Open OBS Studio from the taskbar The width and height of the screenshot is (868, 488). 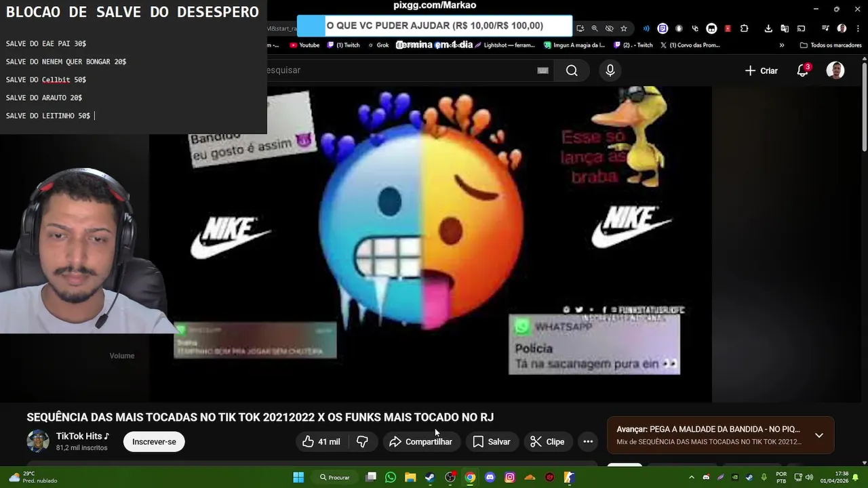[450, 477]
